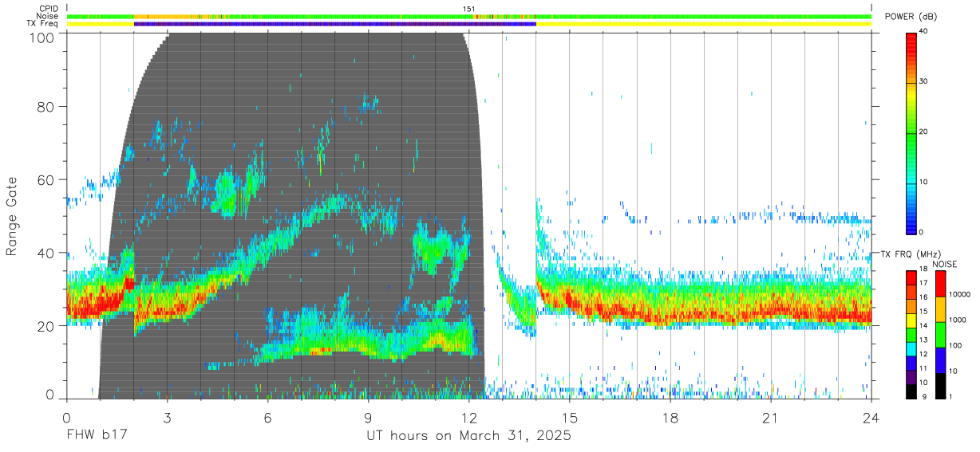Click the POWER (dB) colorbar title
980x452 pixels.
911,17
